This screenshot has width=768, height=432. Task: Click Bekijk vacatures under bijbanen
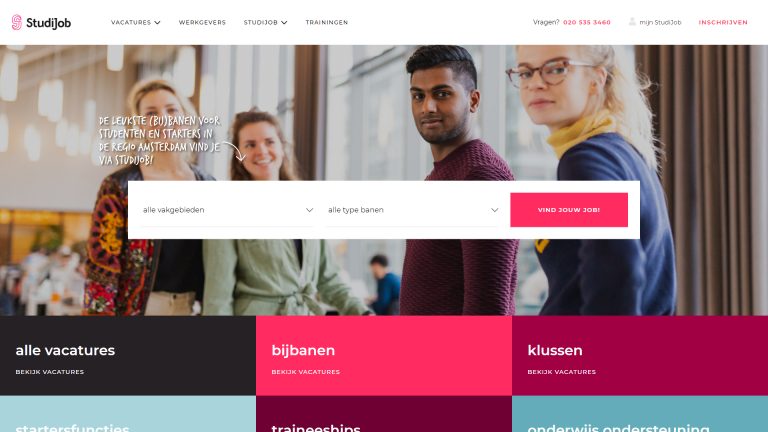click(306, 372)
